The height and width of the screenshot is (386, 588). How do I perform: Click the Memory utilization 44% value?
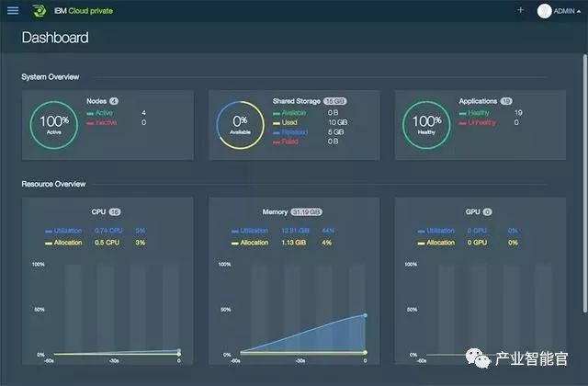(x=328, y=231)
